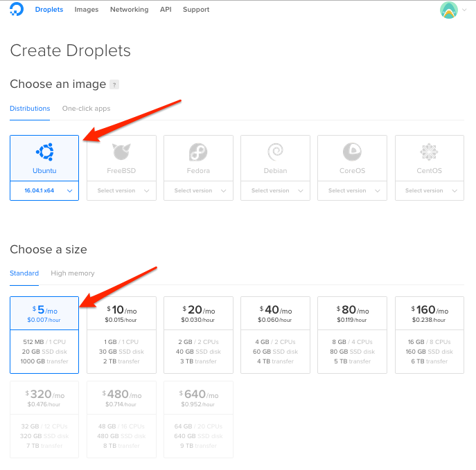The image size is (476, 470).
Task: Select the $640/mo droplet size
Action: click(x=199, y=419)
